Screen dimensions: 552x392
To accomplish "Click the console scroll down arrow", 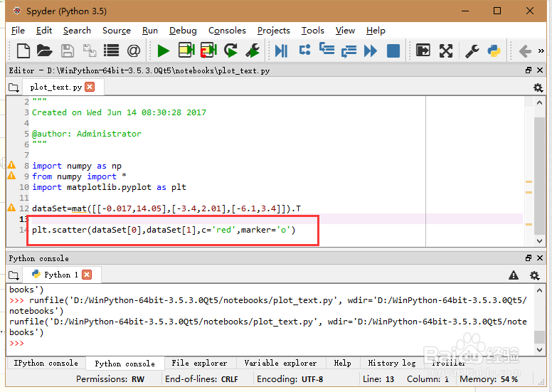I will click(539, 350).
